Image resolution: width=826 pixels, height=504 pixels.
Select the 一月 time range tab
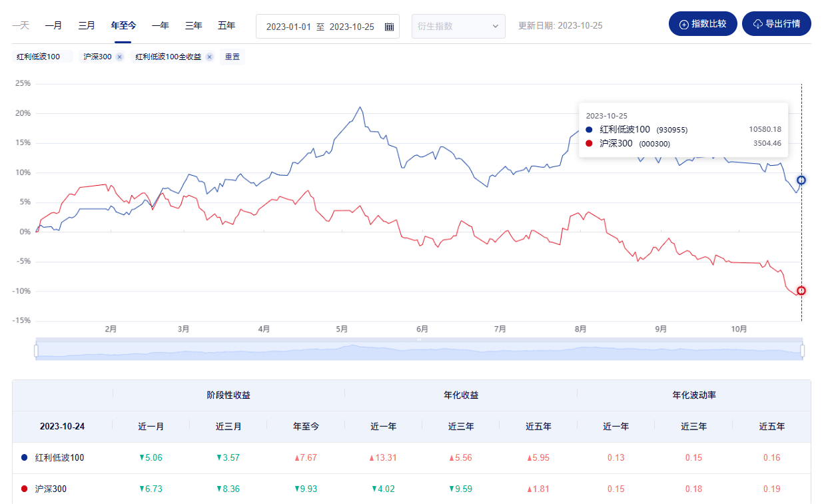click(x=53, y=26)
